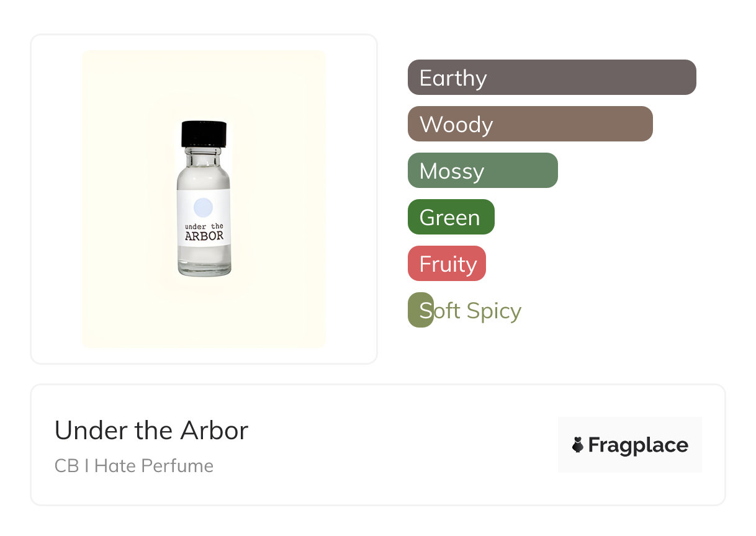The width and height of the screenshot is (756, 536).
Task: Click the light blue circle on bottle label
Action: 204,207
